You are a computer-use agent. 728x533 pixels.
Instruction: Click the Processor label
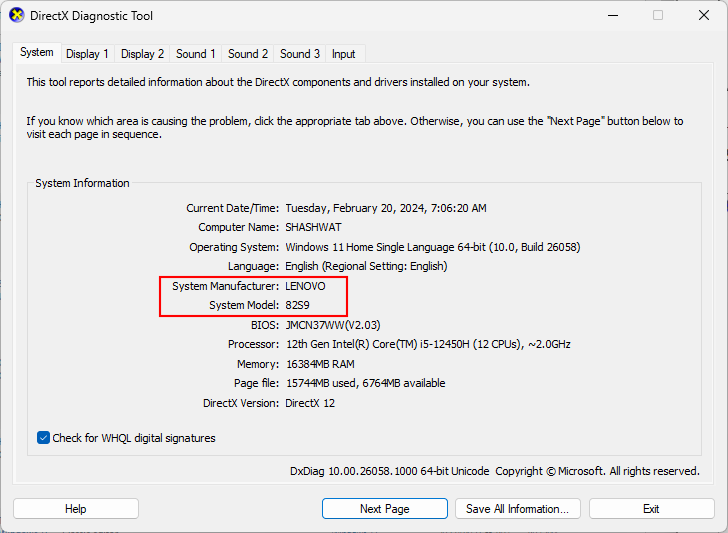(254, 344)
